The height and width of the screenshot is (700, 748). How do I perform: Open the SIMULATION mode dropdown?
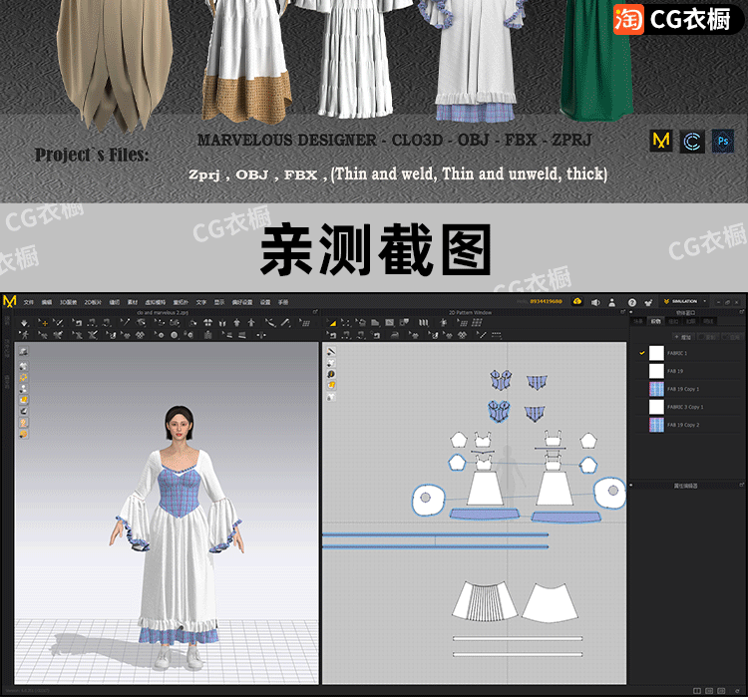point(684,301)
